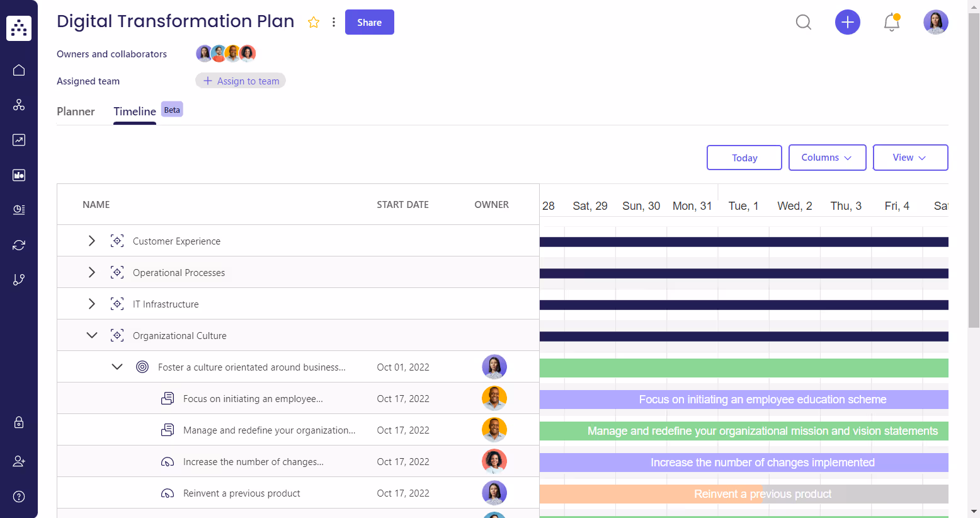Open the Home panel from the sidebar

(18, 70)
